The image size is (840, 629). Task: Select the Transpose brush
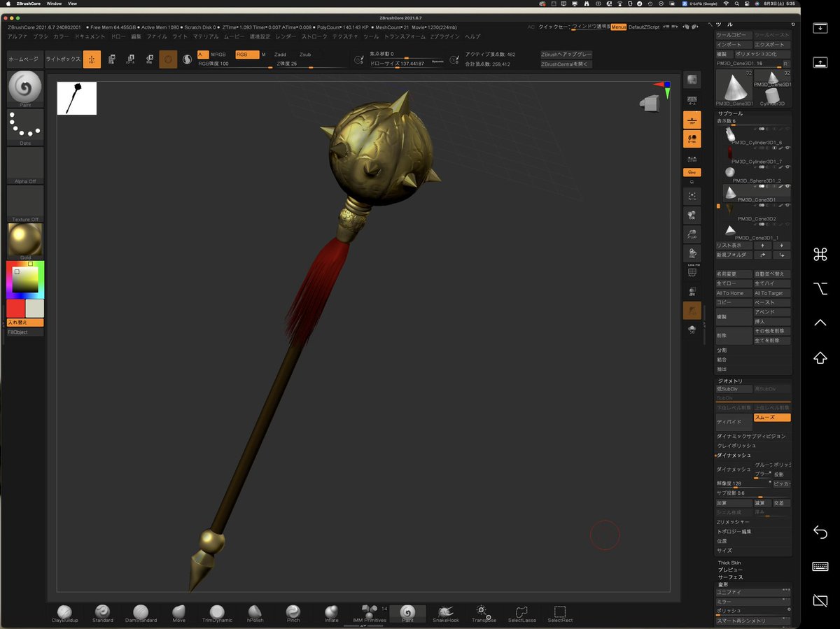coord(484,614)
